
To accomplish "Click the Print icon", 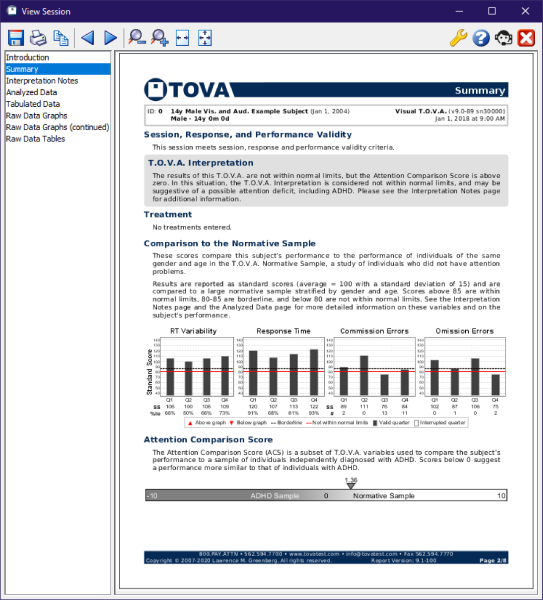I will 38,38.
